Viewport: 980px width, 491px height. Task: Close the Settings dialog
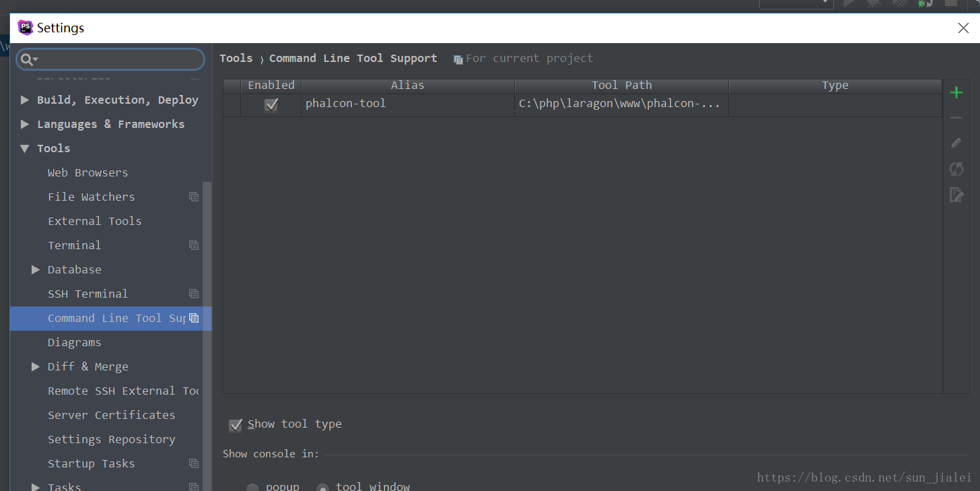click(963, 28)
